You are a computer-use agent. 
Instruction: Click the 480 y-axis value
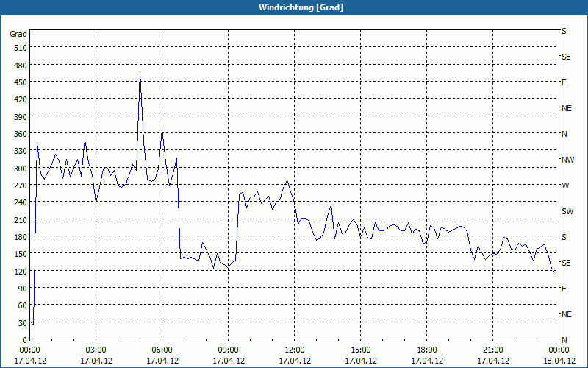pyautogui.click(x=21, y=66)
